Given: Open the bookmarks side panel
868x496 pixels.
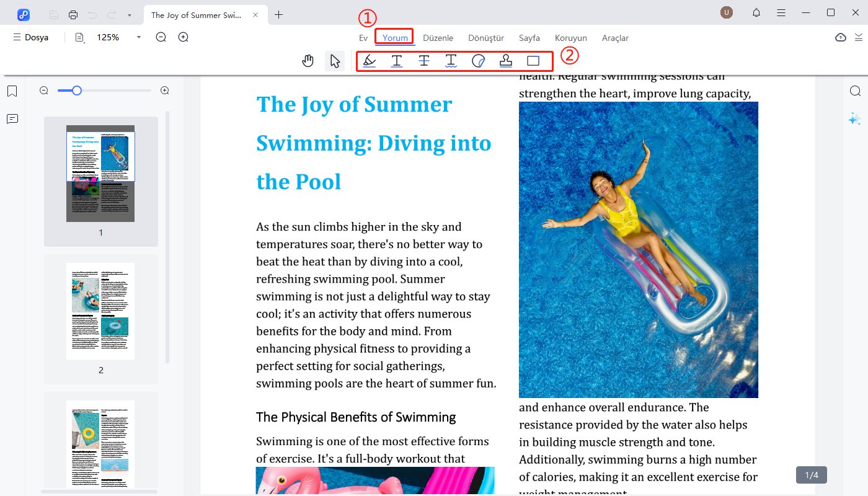Looking at the screenshot, I should point(12,92).
